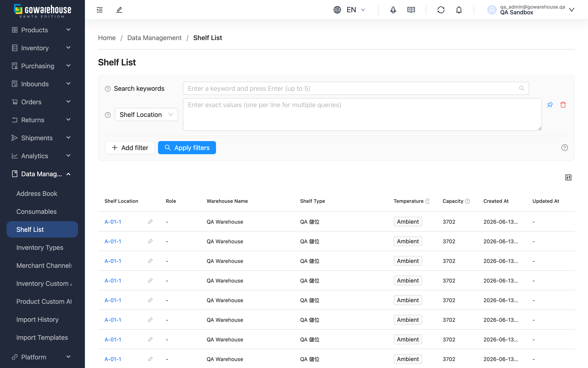Click the Warehouse Name column header
Screen dimensions: 588x368
click(227, 201)
